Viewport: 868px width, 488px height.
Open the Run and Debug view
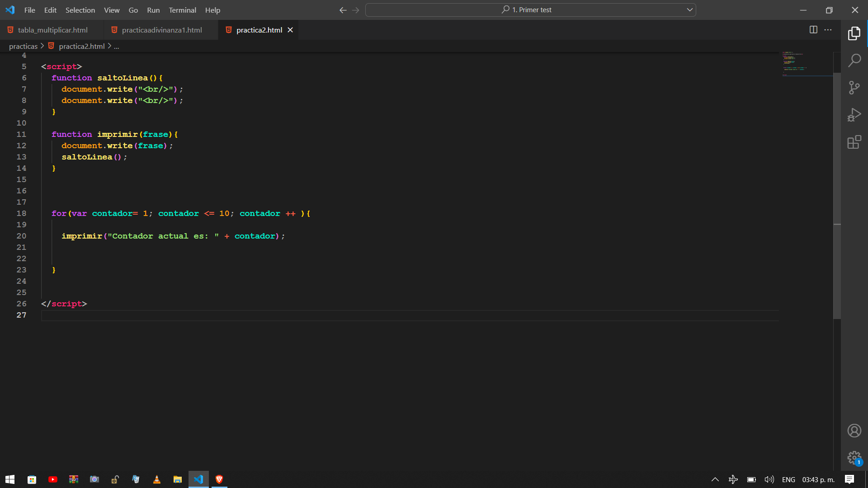click(854, 115)
